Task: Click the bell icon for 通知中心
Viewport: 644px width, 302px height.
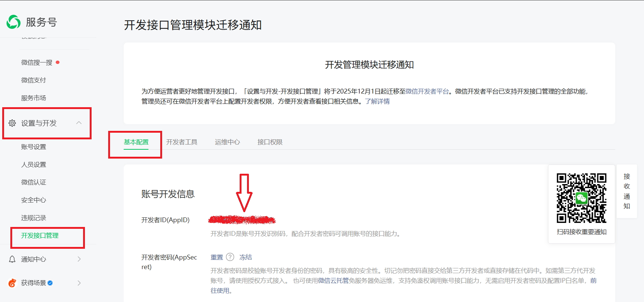Action: pos(12,259)
